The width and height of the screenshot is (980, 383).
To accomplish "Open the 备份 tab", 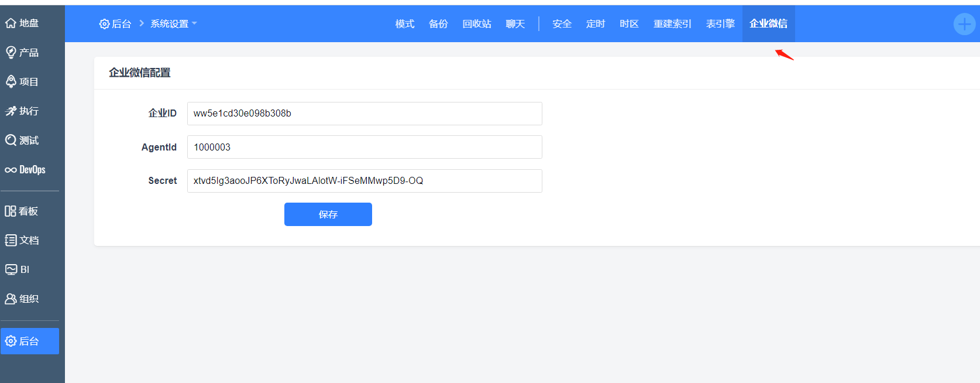I will pos(438,24).
